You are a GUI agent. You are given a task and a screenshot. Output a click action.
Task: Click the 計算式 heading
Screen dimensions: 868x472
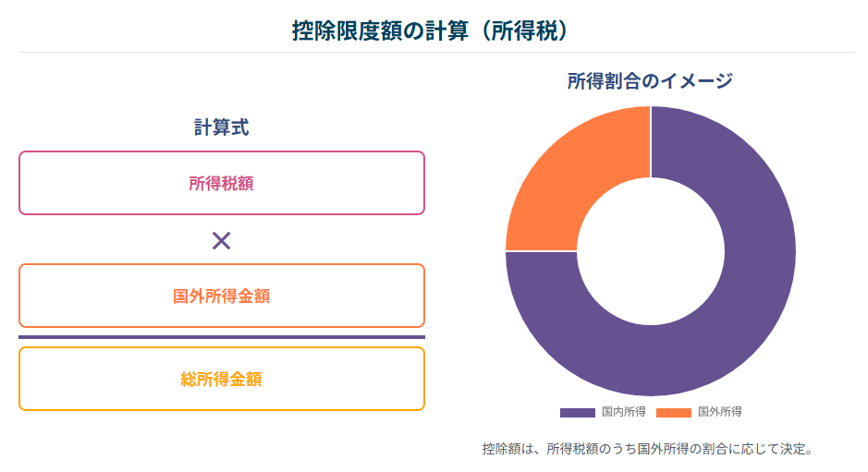pos(221,127)
